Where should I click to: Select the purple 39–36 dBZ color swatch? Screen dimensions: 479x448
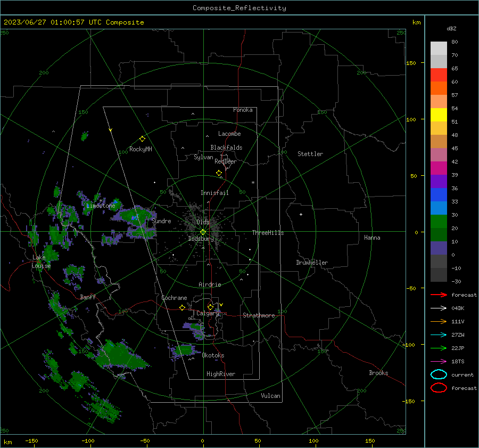(x=439, y=182)
